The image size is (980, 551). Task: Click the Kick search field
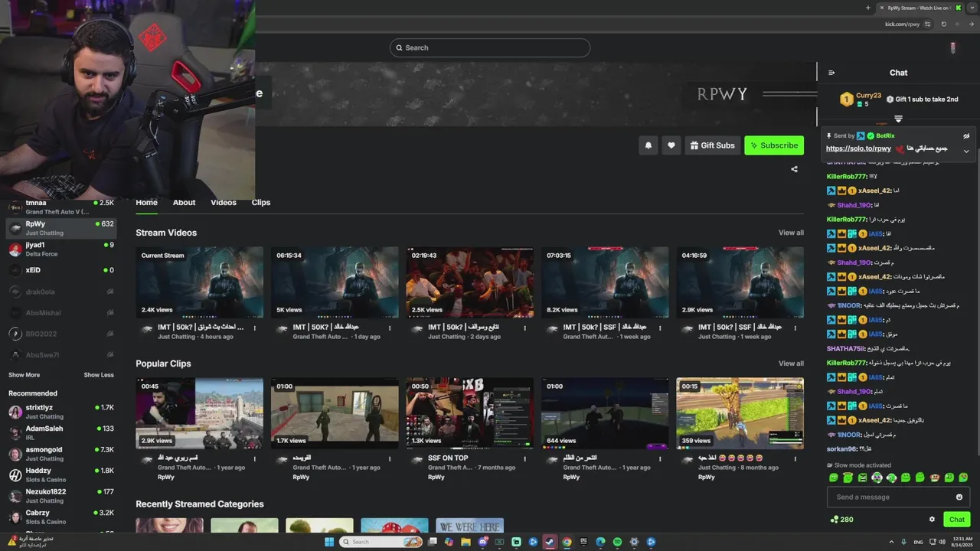click(490, 47)
